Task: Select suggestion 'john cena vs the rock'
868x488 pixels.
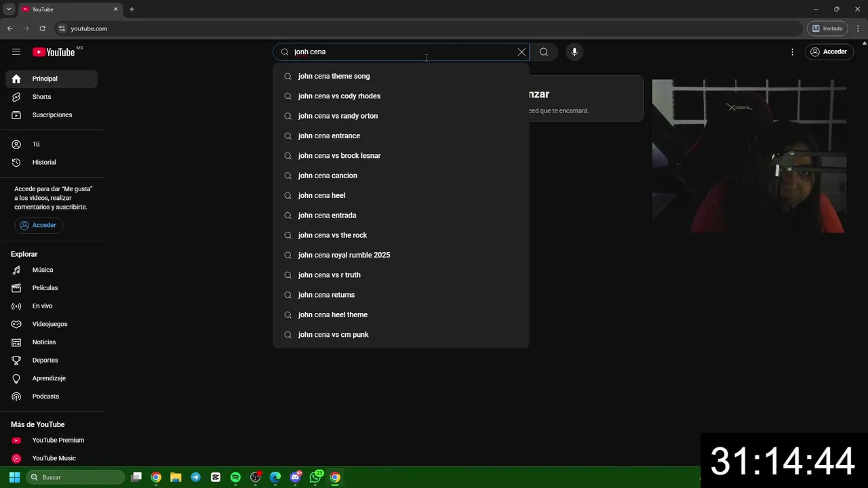Action: (x=401, y=235)
